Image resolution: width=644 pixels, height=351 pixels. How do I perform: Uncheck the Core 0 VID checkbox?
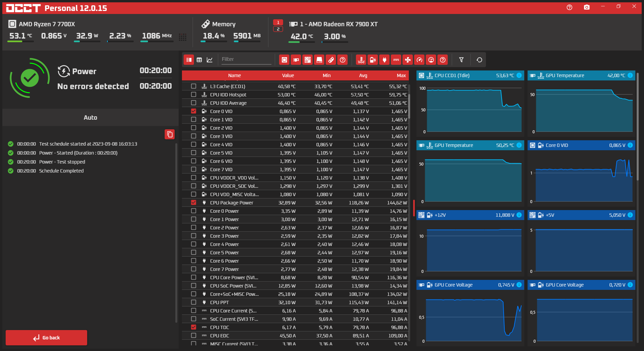pyautogui.click(x=194, y=111)
